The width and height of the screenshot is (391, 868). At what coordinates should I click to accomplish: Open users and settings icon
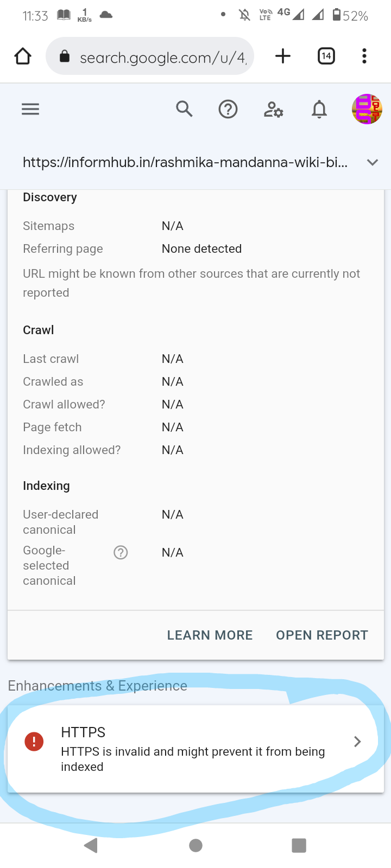click(x=273, y=110)
